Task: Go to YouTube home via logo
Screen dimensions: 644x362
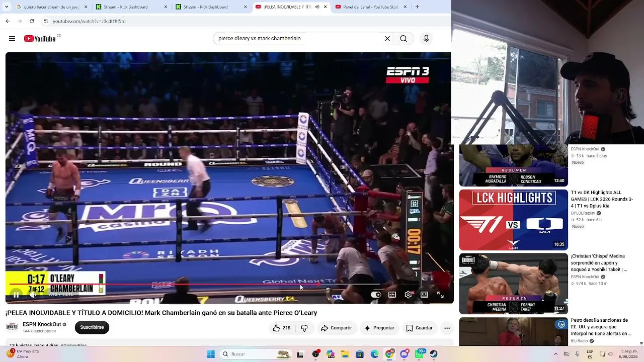Action: [40, 39]
